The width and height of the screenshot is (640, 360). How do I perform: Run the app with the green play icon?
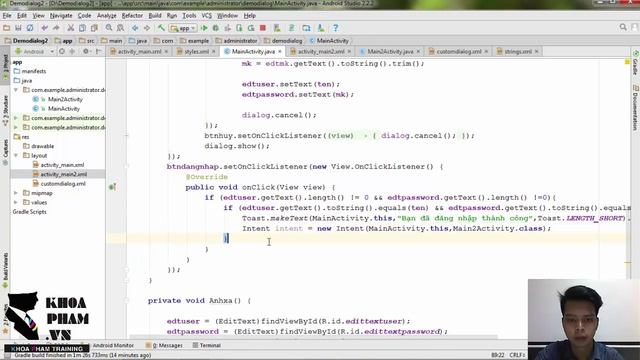pyautogui.click(x=204, y=28)
